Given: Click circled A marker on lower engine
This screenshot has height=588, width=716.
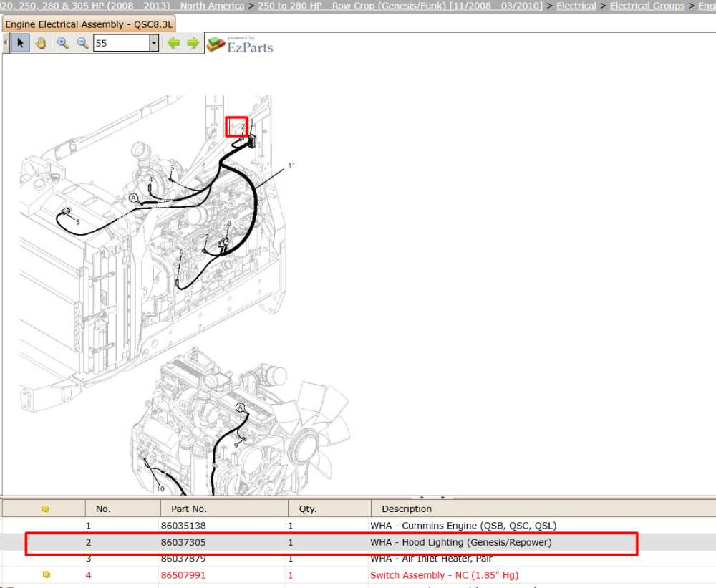Looking at the screenshot, I should [240, 407].
